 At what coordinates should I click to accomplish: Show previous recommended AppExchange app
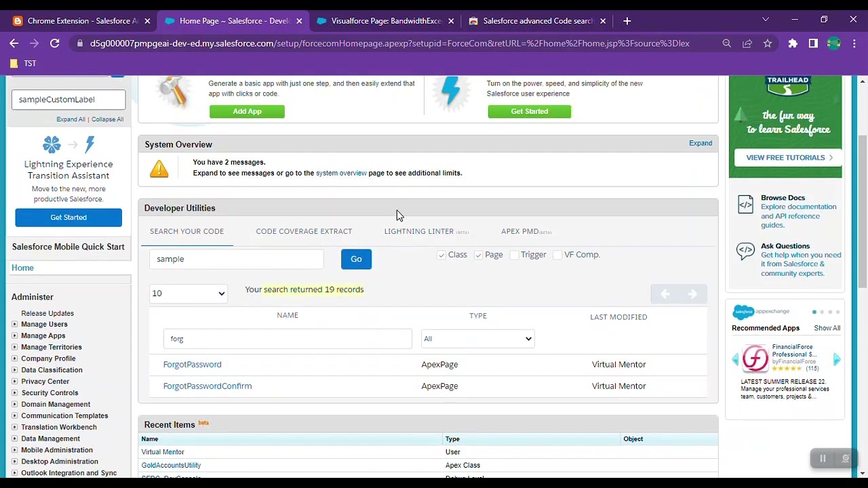(x=735, y=360)
